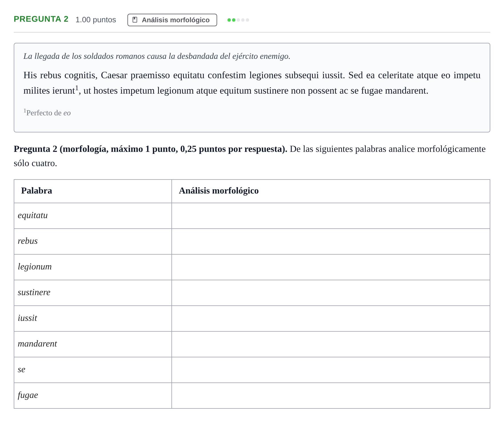Click the analysis cell for sustinere

[331, 293]
